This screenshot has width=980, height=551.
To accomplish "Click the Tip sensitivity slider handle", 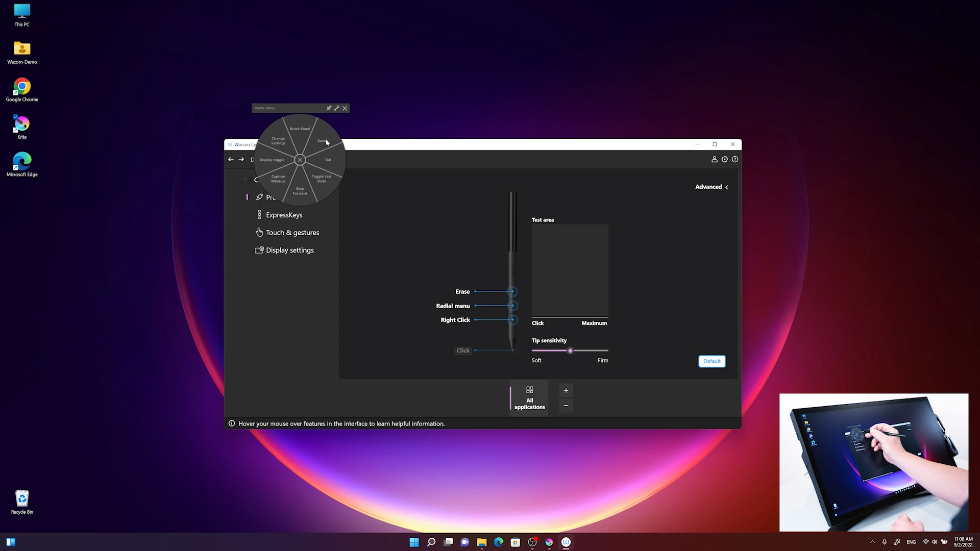I will pyautogui.click(x=570, y=350).
